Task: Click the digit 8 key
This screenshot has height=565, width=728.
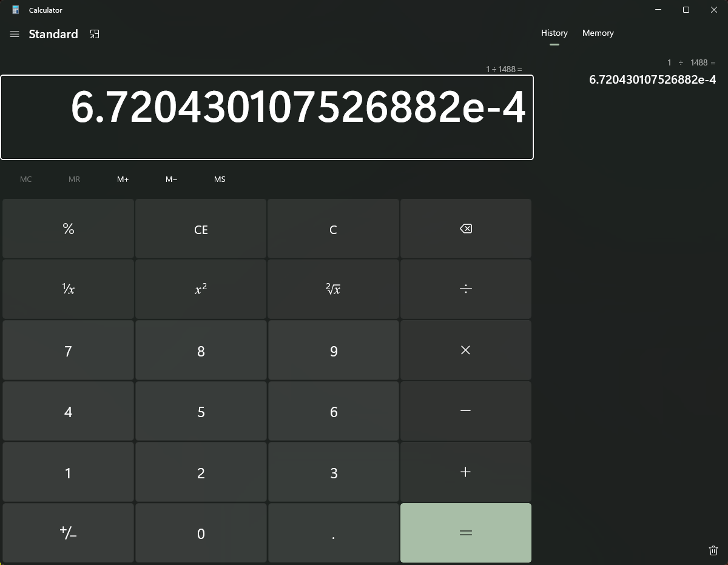Action: point(201,350)
